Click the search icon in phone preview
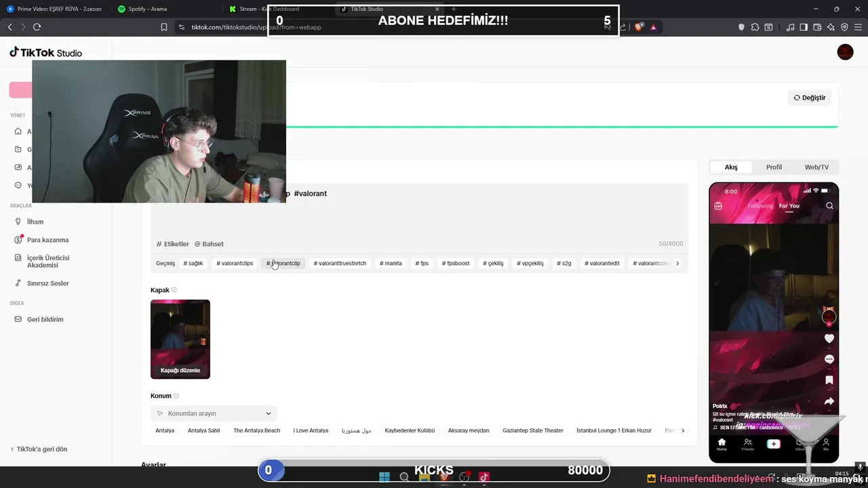 [x=829, y=205]
